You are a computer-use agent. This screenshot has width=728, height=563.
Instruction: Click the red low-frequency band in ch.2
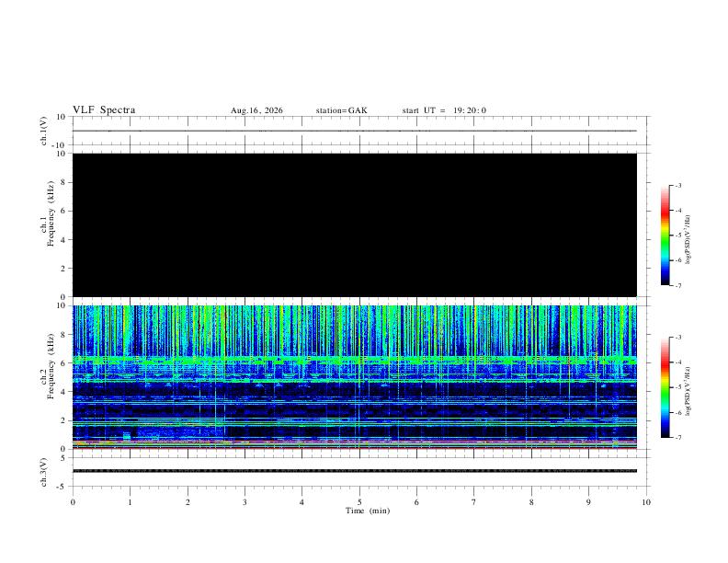click(x=355, y=448)
